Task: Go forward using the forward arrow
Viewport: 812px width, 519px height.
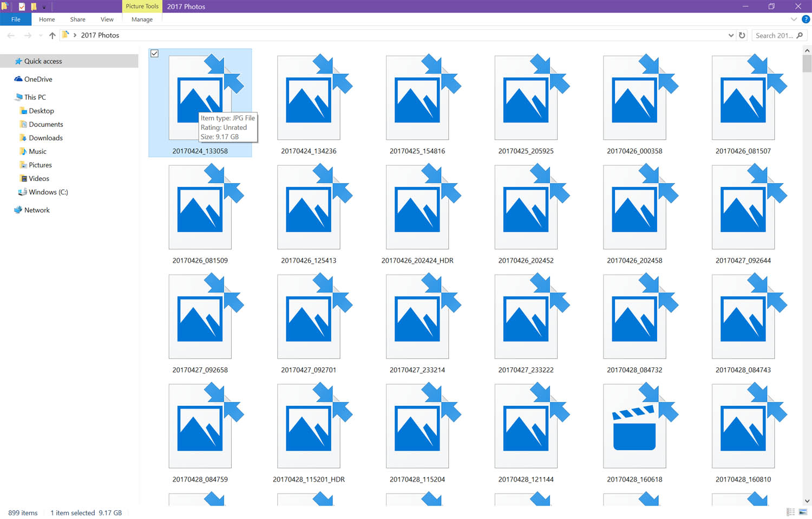Action: 27,35
